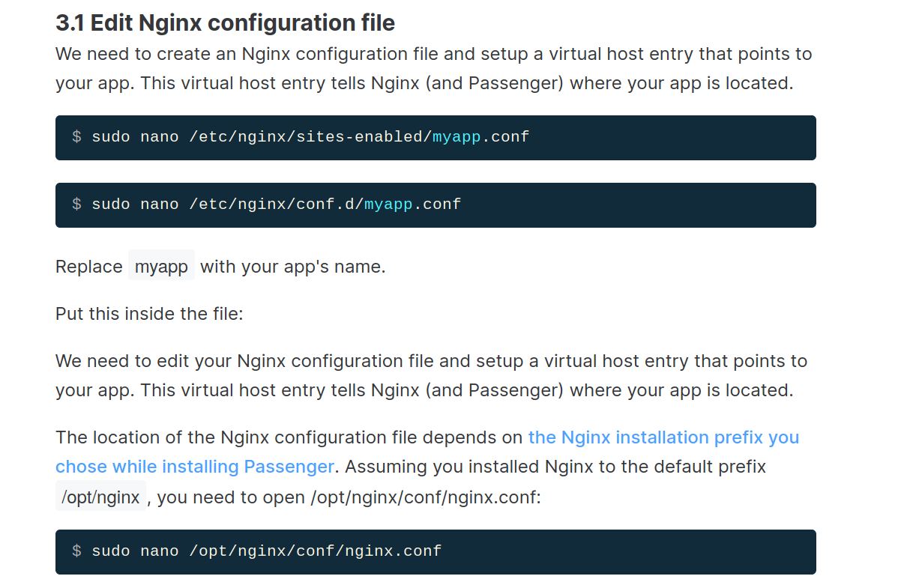Viewport: 922px width, 588px height.
Task: Select myapp in the sites-enabled command
Action: tap(457, 136)
